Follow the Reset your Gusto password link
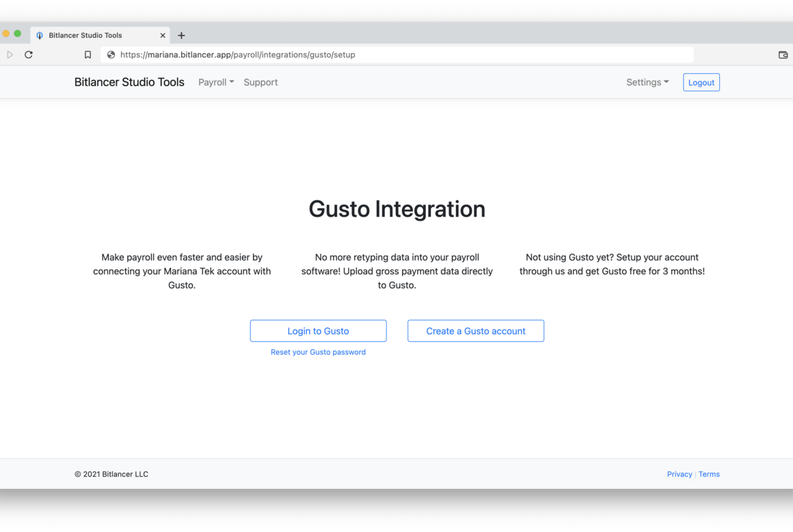Image resolution: width=793 pixels, height=532 pixels. [318, 352]
